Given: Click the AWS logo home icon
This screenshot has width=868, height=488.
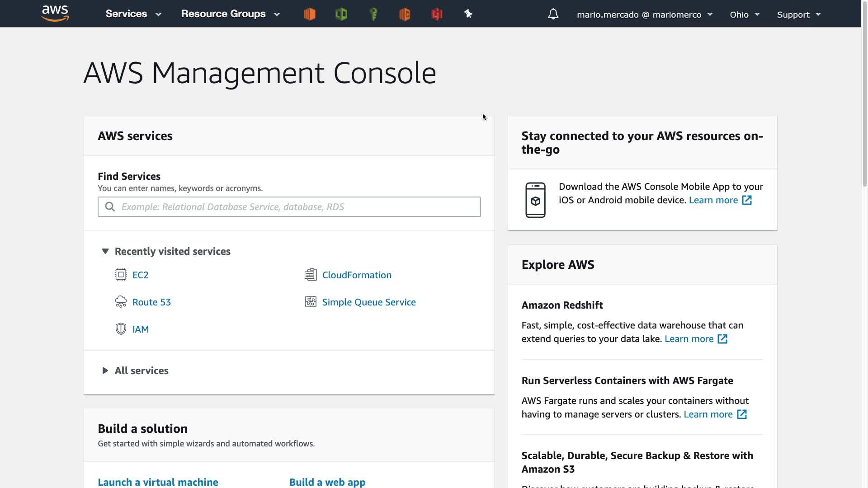Looking at the screenshot, I should (x=55, y=14).
